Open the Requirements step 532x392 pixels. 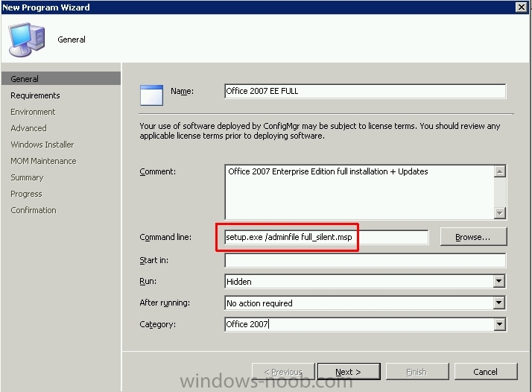tap(35, 95)
